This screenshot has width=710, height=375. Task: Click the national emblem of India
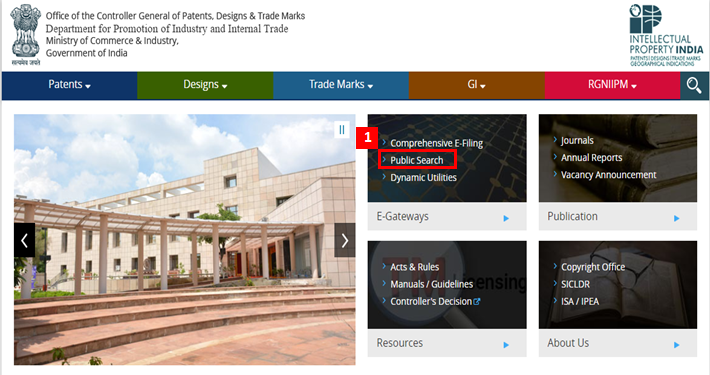(x=26, y=35)
